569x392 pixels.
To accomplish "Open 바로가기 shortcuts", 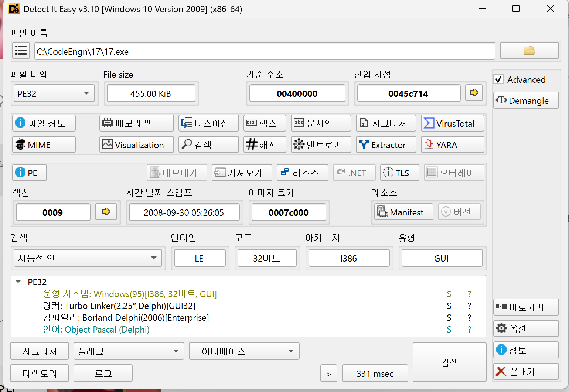I will pos(526,307).
